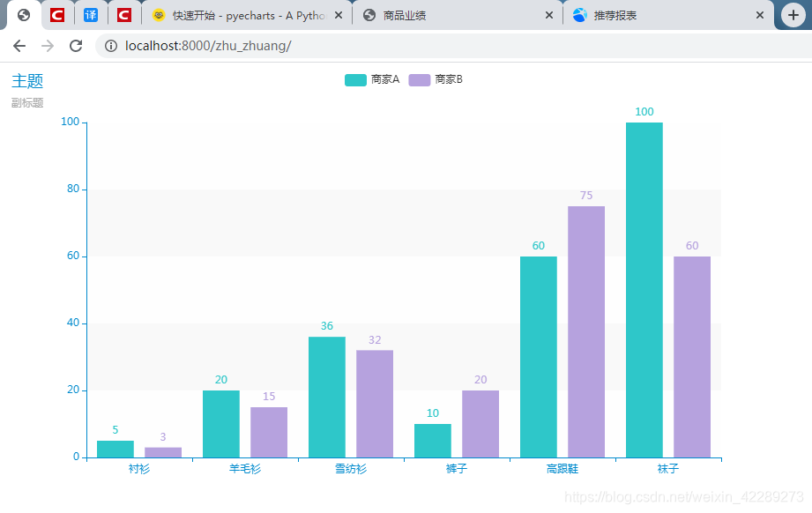
Task: Reload the localhost page
Action: coord(76,46)
